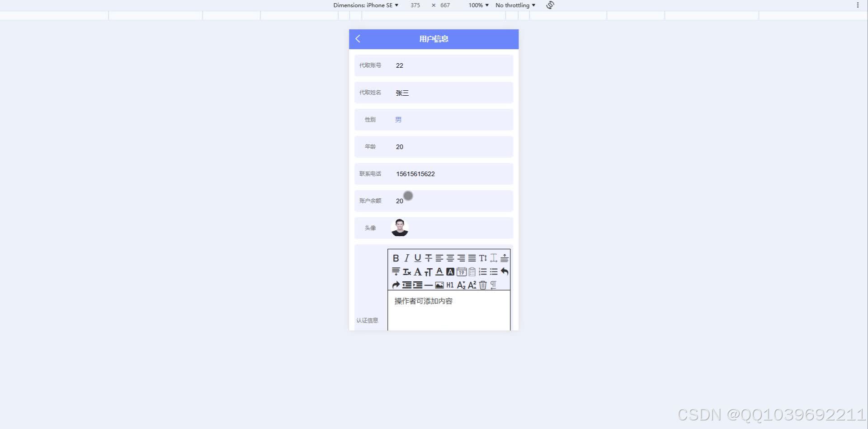Clear the editor content with trash icon
868x429 pixels.
tap(483, 285)
